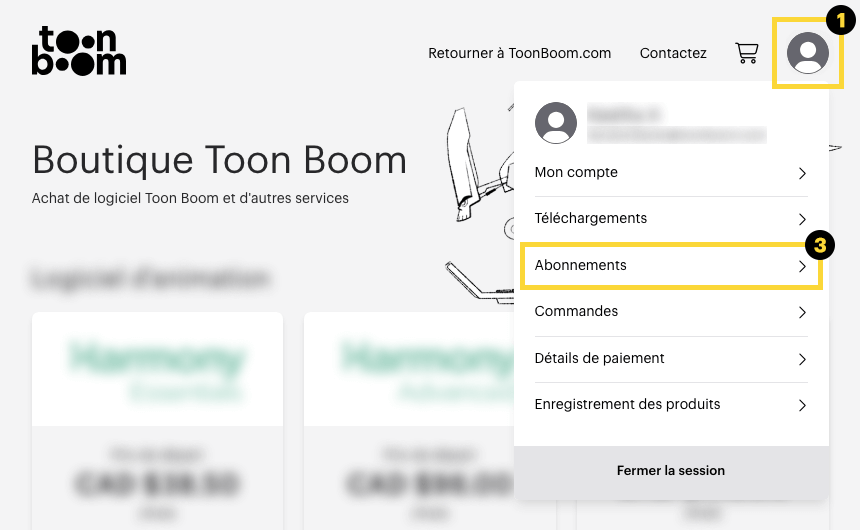Select Téléchargements from account menu
Image resolution: width=860 pixels, height=530 pixels.
pyautogui.click(x=671, y=219)
